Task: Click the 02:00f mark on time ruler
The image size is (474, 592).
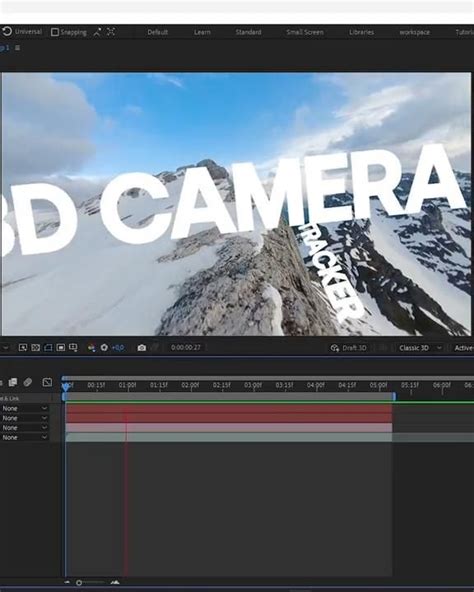Action: [190, 385]
